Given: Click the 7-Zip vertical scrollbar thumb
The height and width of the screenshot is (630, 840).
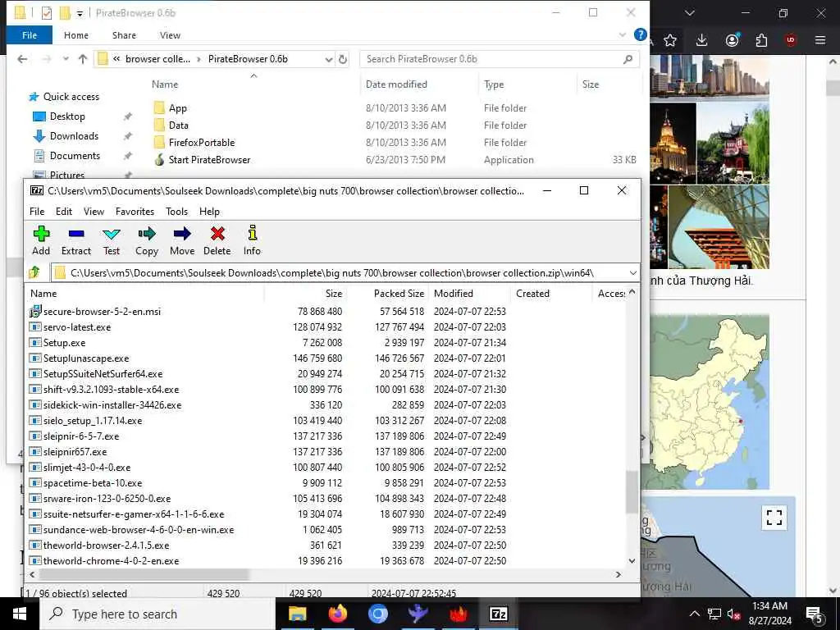Looking at the screenshot, I should tap(632, 492).
